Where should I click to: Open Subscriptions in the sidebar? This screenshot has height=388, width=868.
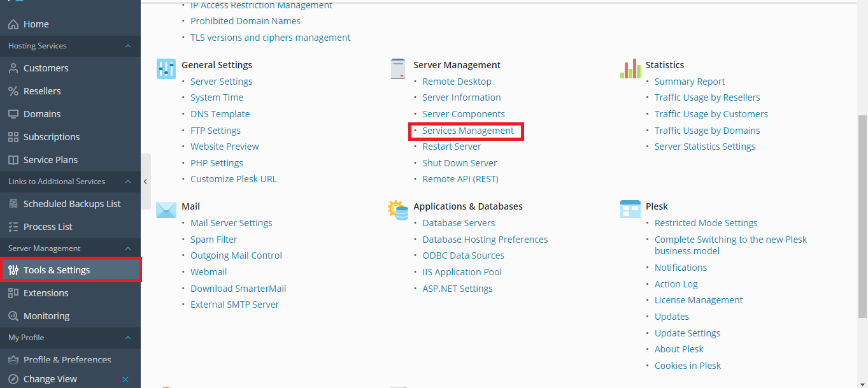click(70, 137)
